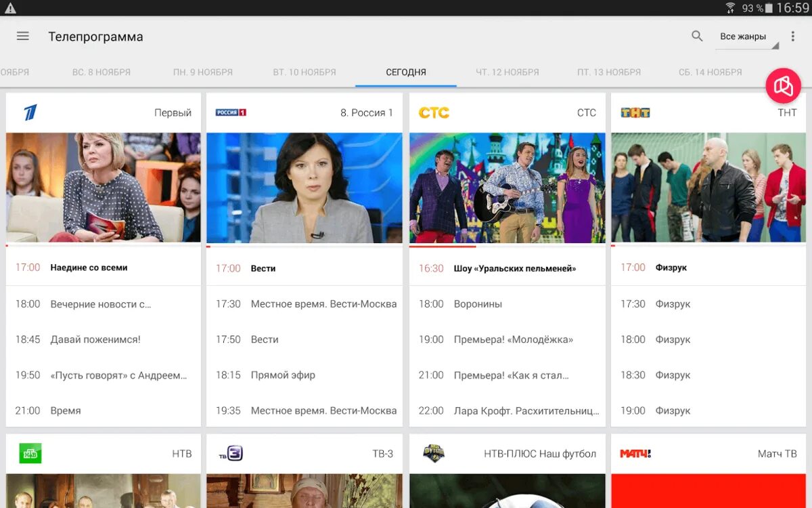Open the СТС show thumbnail image
Viewport: 812px width, 508px height.
point(507,188)
